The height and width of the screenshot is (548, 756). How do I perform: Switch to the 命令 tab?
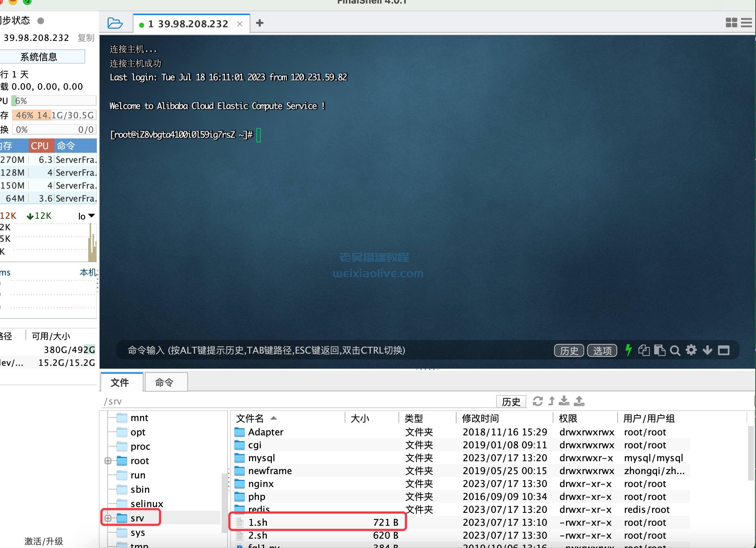pos(165,383)
